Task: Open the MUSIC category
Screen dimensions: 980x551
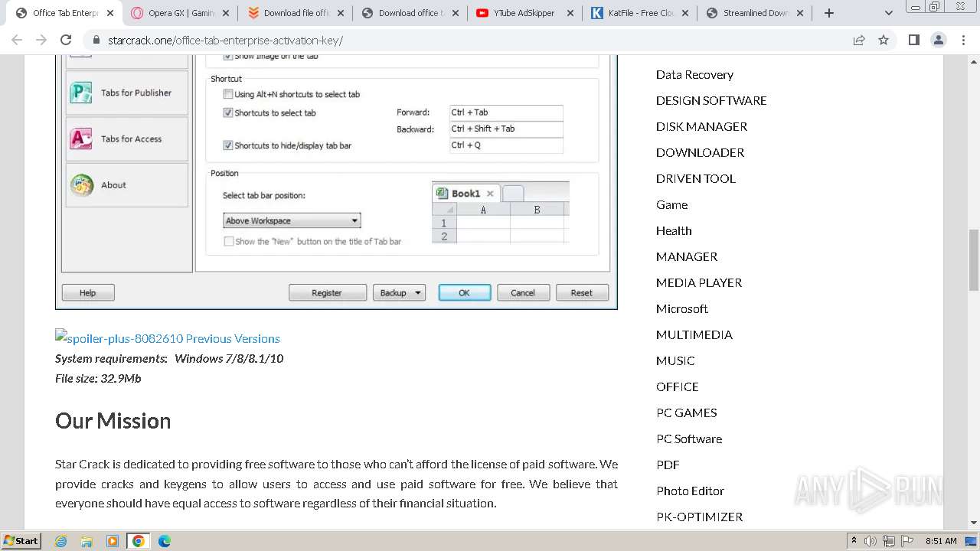Action: coord(675,360)
